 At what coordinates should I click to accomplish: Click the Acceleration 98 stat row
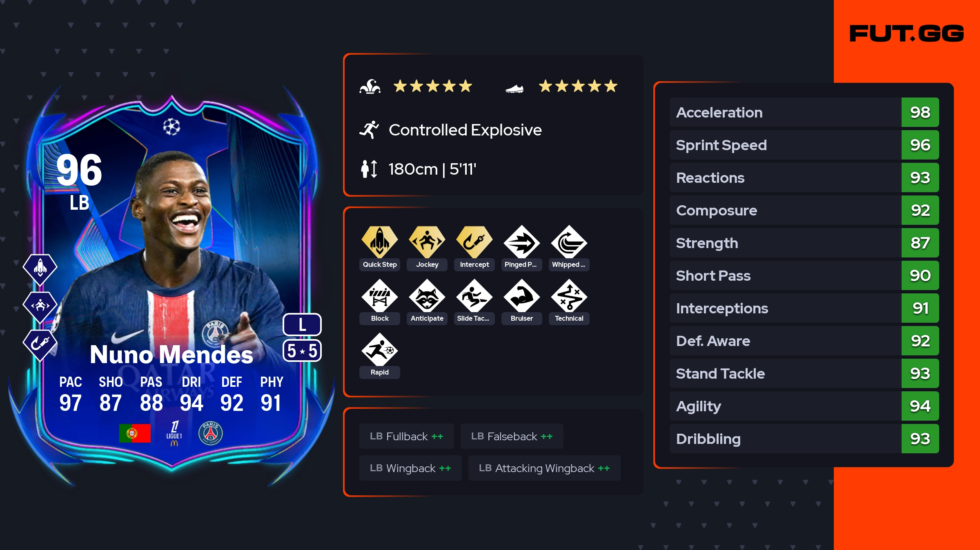804,112
